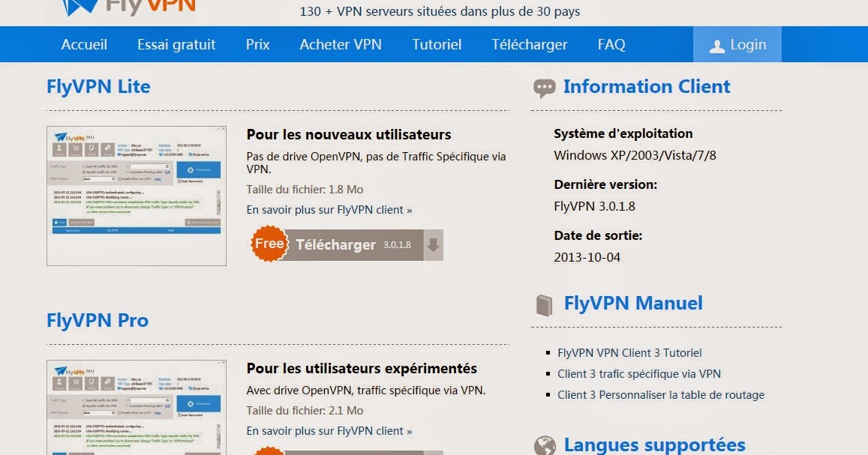Click the FlyVPN Lite section heading
Screen dimensions: 868x455
tap(98, 87)
